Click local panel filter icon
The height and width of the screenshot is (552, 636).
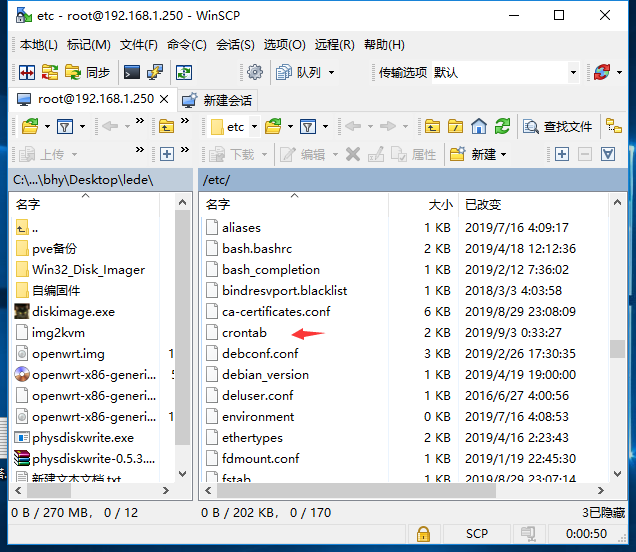(x=65, y=127)
